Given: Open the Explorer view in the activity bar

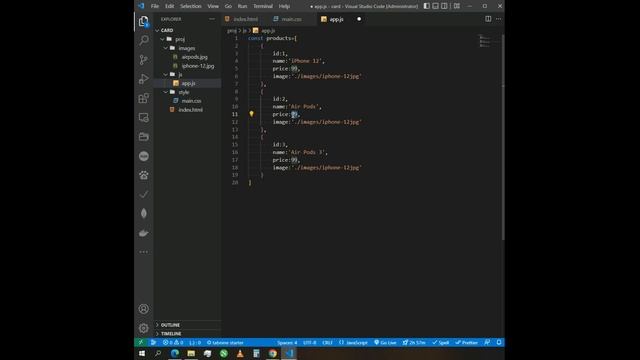Looking at the screenshot, I should pos(144,21).
